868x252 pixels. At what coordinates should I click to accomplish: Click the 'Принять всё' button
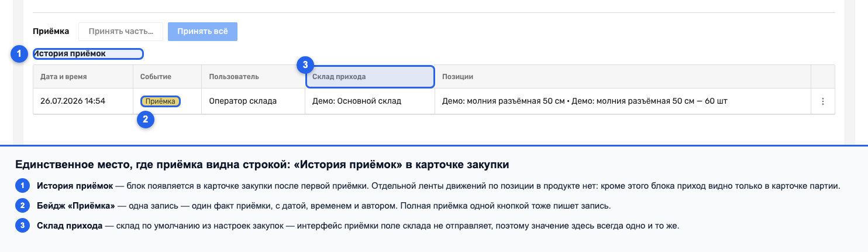tap(202, 32)
